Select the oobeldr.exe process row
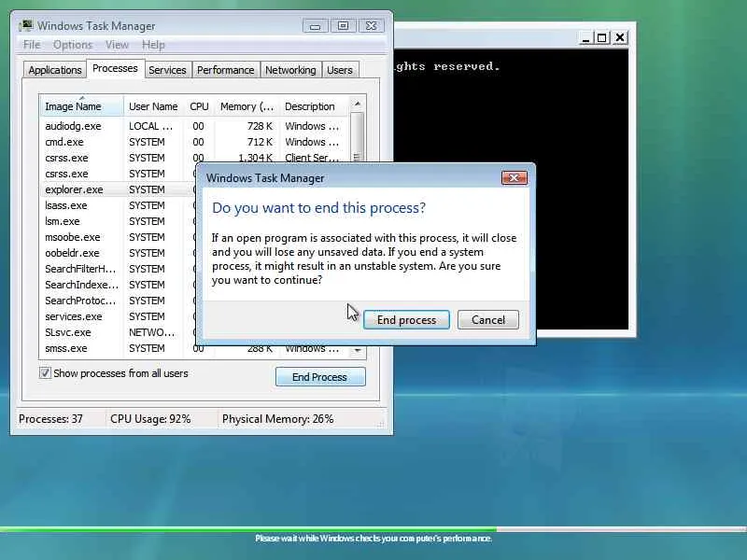The width and height of the screenshot is (747, 560). coord(118,253)
